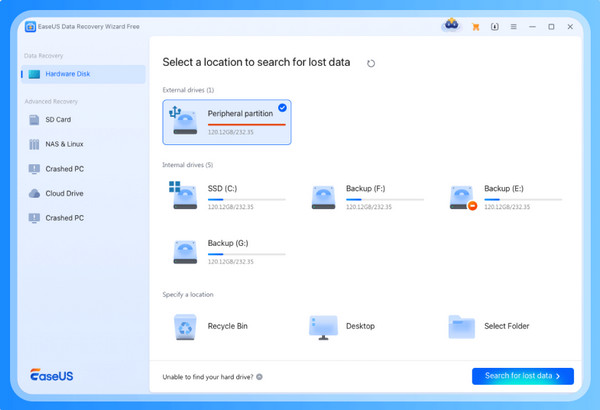Select the Peripheral partition drive card
The image size is (600, 410).
pyautogui.click(x=227, y=122)
